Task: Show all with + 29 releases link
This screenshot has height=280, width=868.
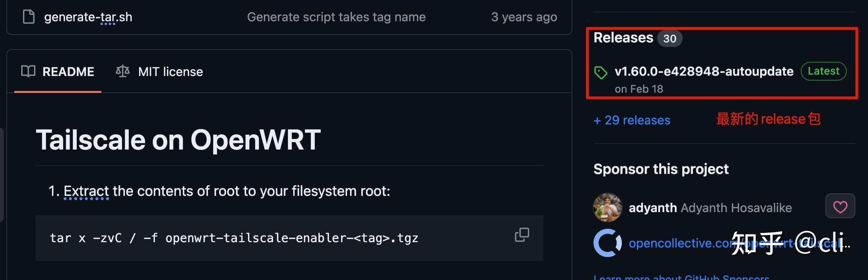Action: 632,120
